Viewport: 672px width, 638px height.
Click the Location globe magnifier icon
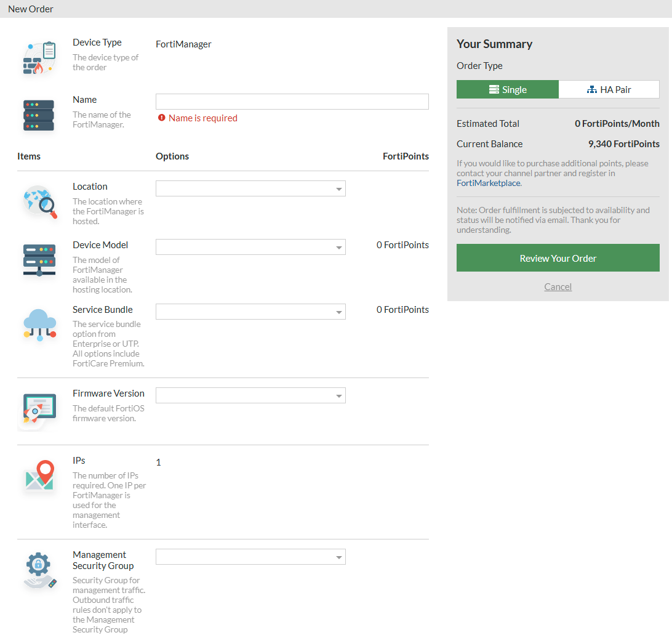click(40, 201)
